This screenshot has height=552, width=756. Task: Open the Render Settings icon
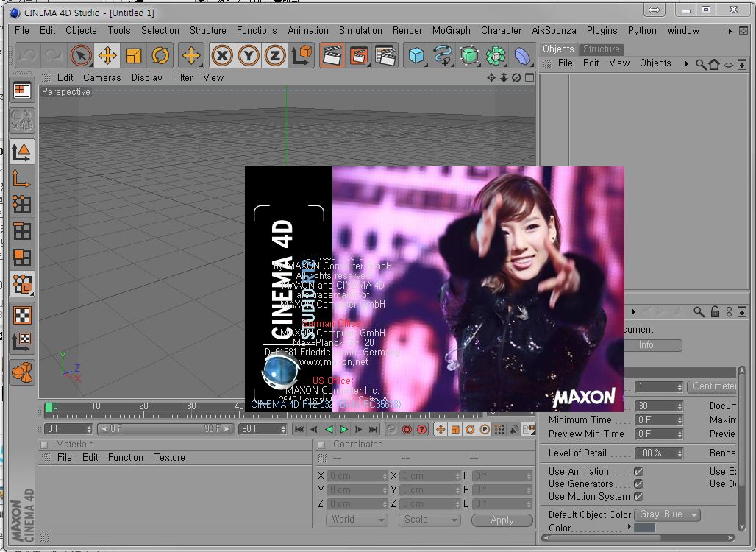tap(385, 55)
